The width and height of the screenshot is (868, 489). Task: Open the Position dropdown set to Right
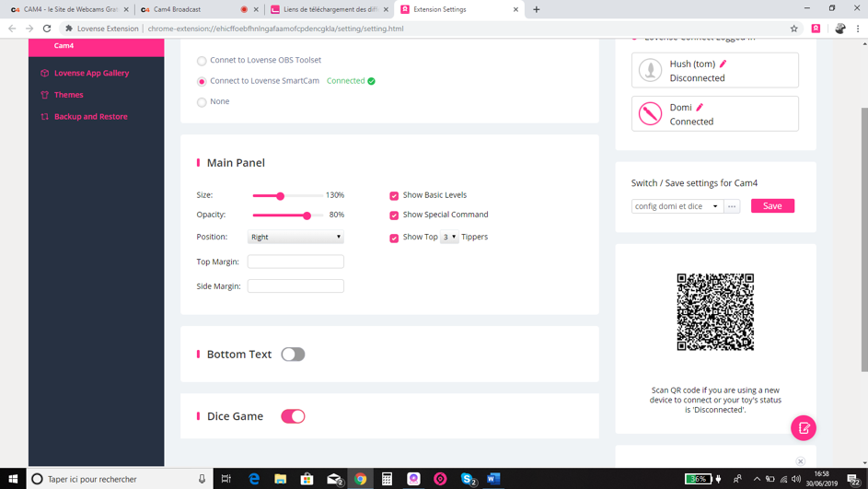[295, 237]
